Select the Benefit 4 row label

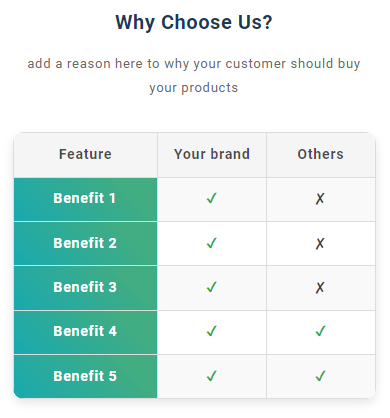(x=85, y=331)
